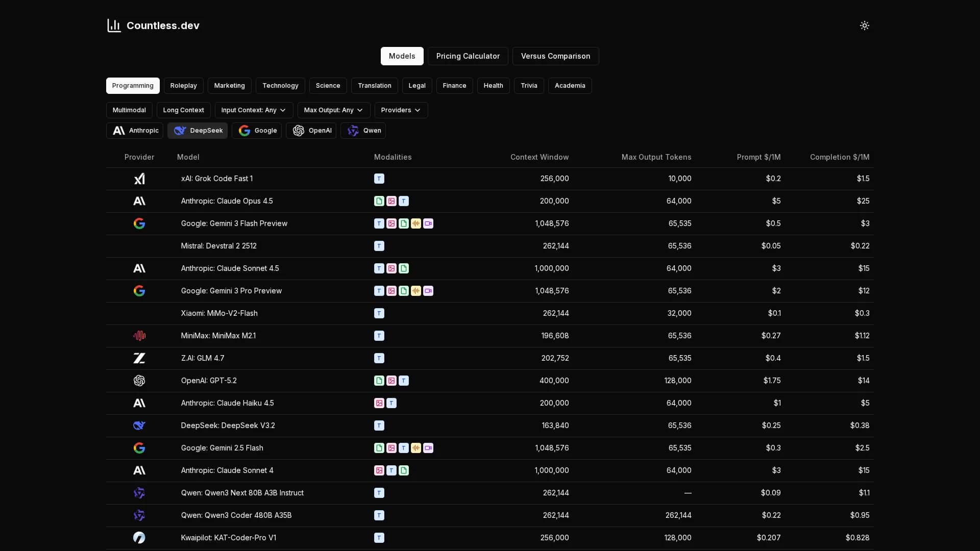Select the Finance category
This screenshot has height=551, width=980.
455,86
